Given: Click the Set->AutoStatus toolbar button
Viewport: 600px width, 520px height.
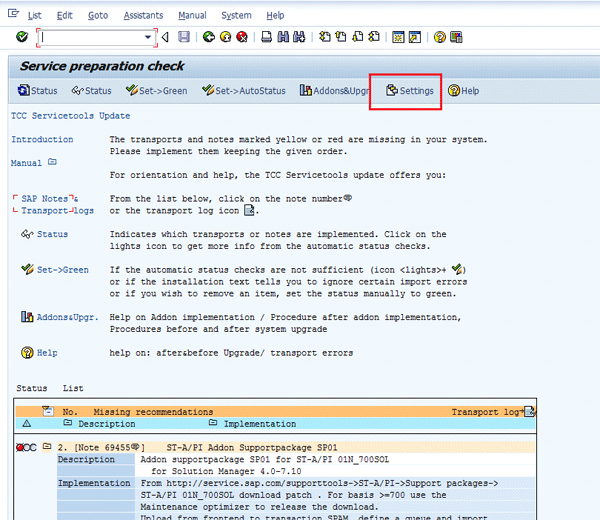Looking at the screenshot, I should pos(243,91).
